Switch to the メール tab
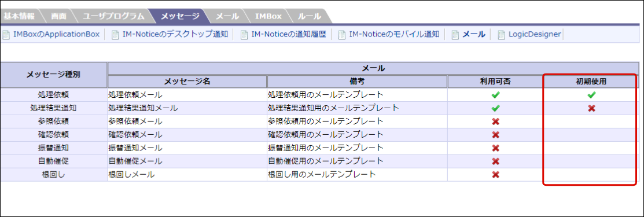Screen dimensions: 644x217 (227, 16)
